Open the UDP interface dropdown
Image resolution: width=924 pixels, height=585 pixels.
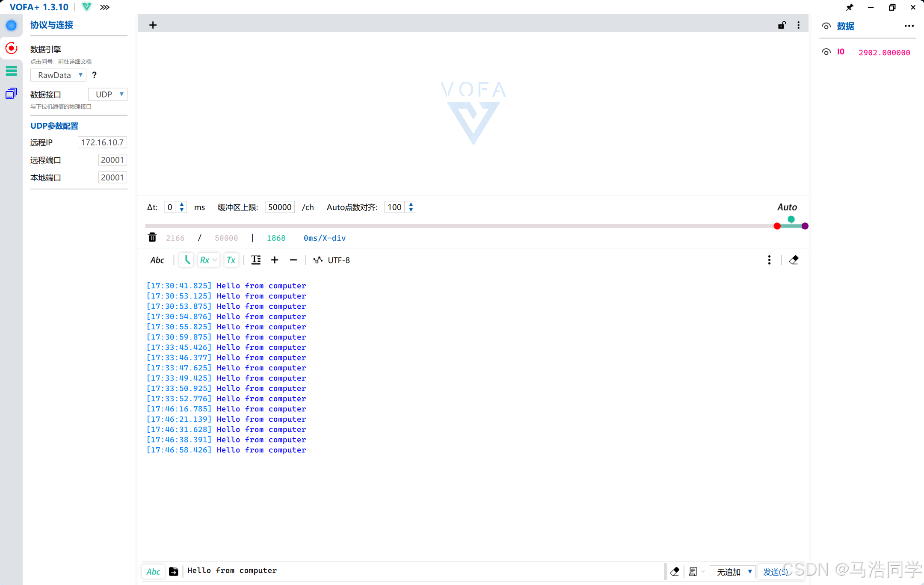(x=108, y=94)
